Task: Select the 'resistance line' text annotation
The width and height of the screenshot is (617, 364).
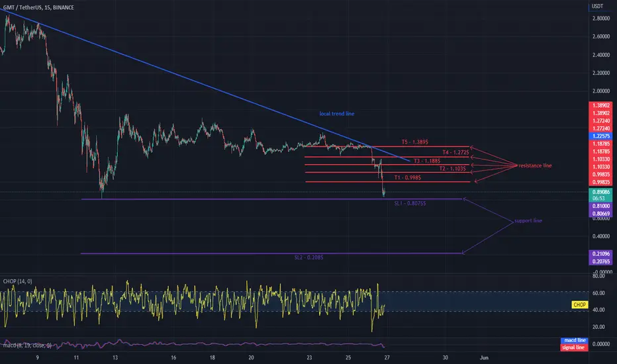Action: (x=535, y=165)
